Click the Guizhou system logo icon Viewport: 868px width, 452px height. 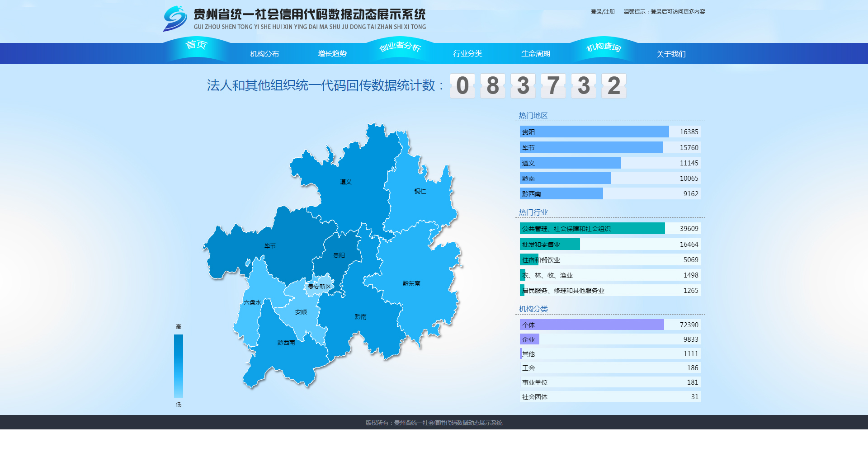[x=175, y=19]
